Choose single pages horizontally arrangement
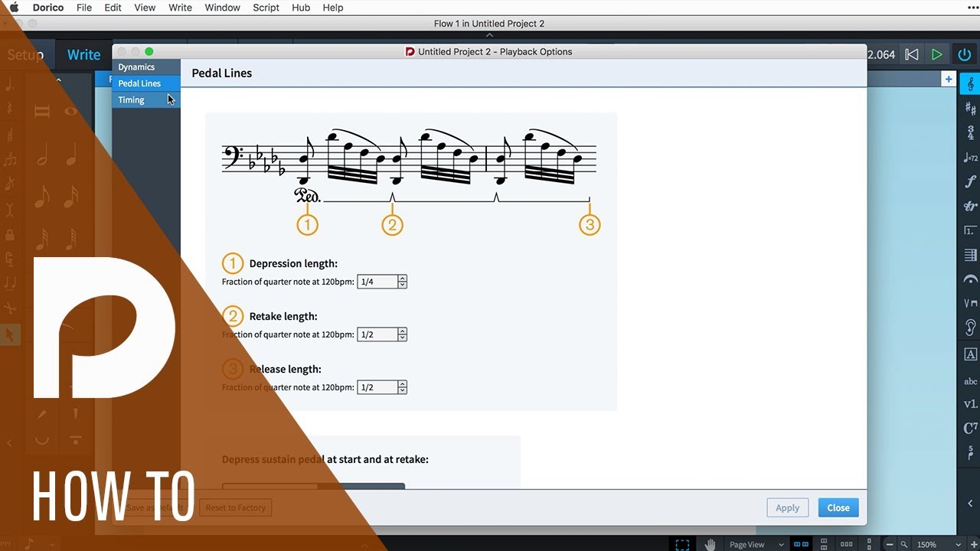Viewport: 980px width, 551px height. (847, 544)
